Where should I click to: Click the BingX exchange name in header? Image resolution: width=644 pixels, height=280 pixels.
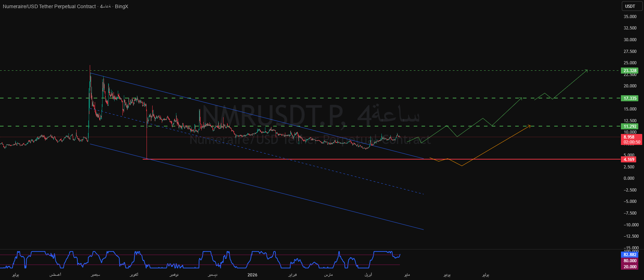click(x=121, y=6)
